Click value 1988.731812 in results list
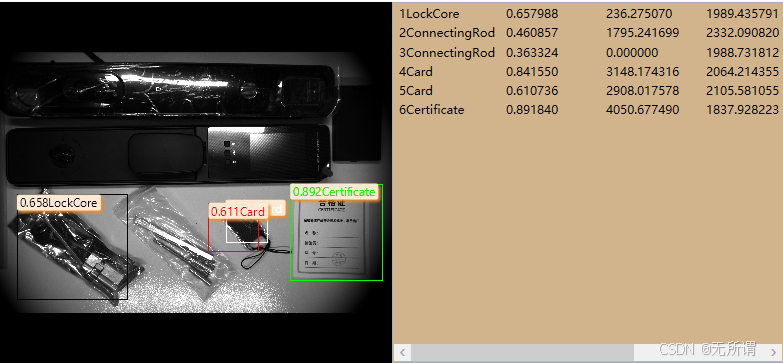 (x=742, y=52)
